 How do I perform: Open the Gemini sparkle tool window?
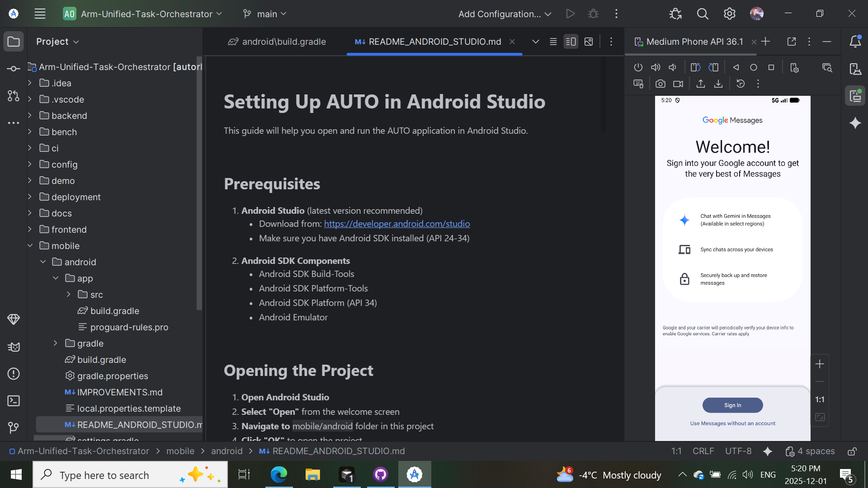(x=855, y=123)
